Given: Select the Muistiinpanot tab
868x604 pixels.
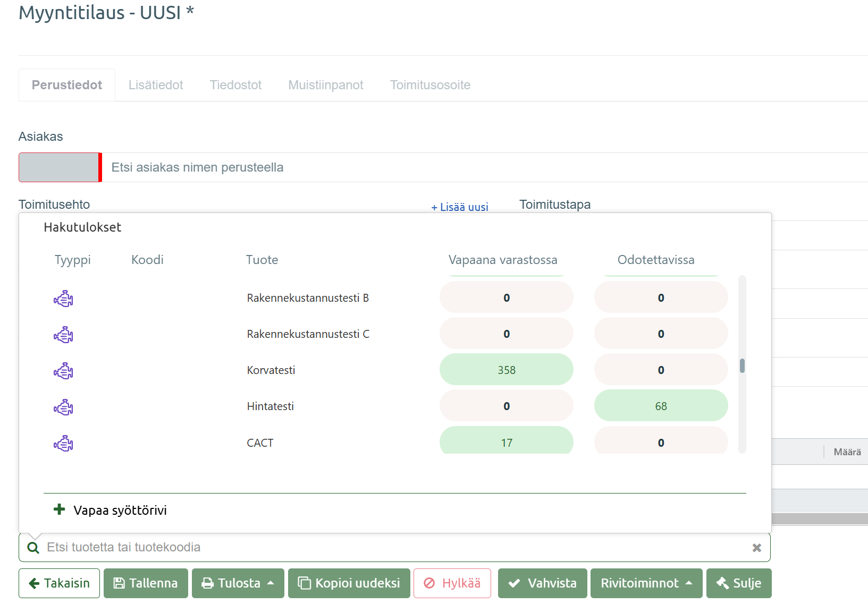Looking at the screenshot, I should click(326, 85).
